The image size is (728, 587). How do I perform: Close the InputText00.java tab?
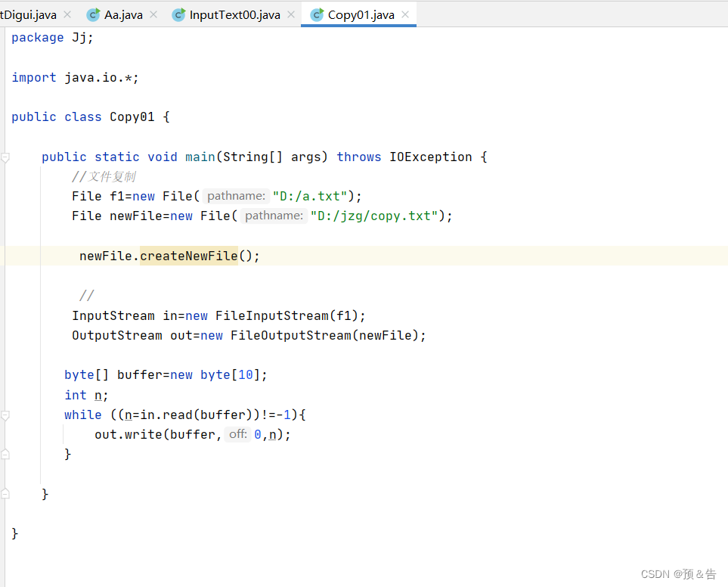290,13
